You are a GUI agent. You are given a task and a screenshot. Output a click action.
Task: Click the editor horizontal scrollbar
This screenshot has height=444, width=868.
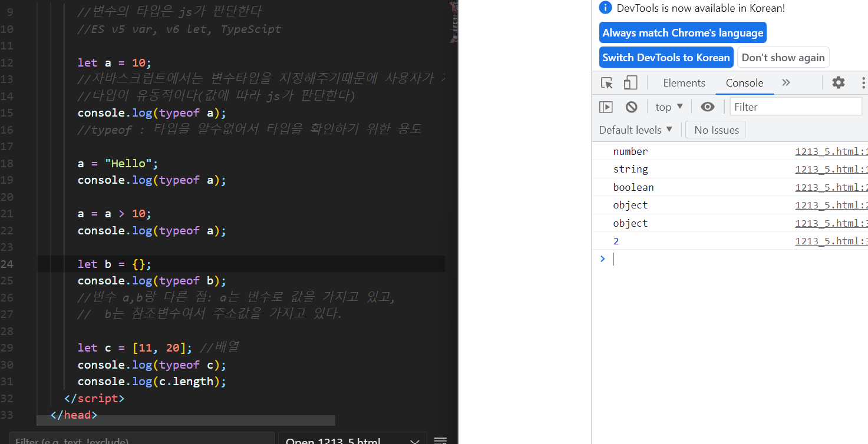pos(186,420)
